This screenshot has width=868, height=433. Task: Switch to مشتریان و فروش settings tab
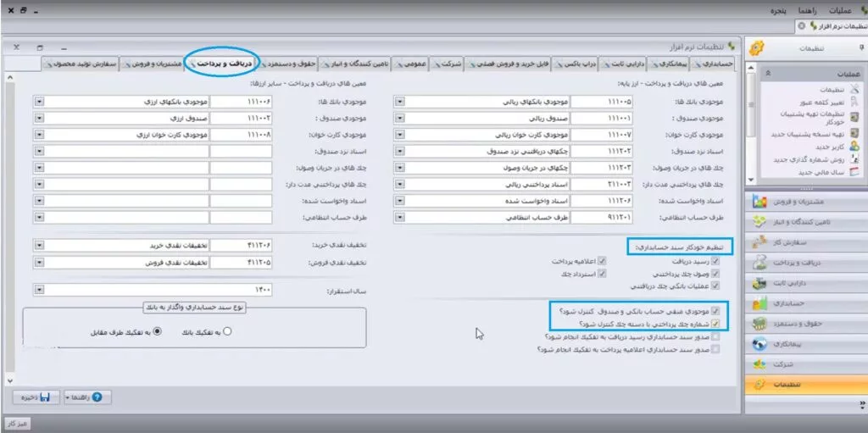152,64
